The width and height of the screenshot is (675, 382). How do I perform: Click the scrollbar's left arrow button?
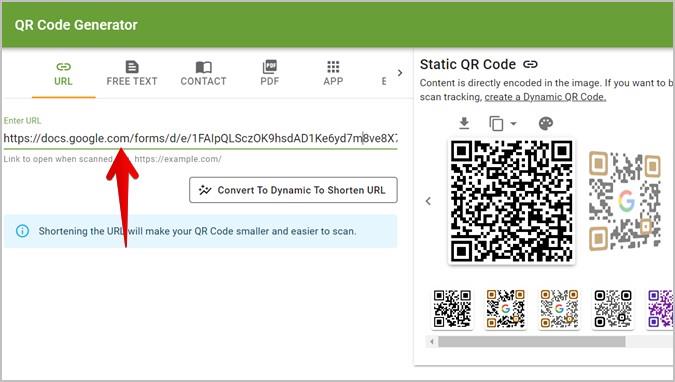point(432,342)
